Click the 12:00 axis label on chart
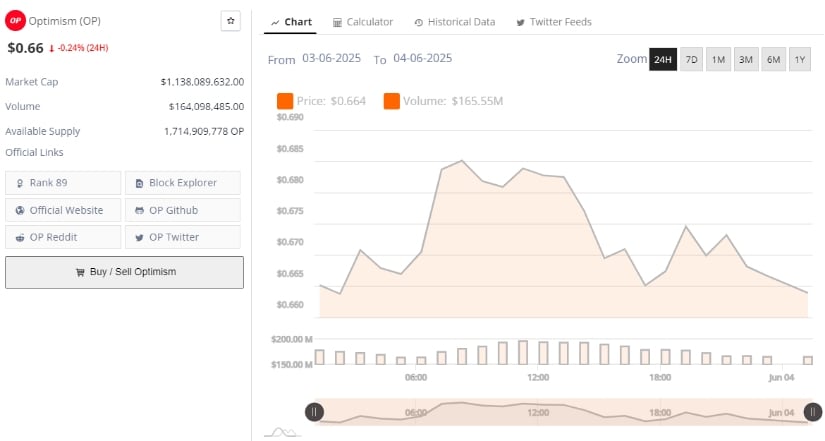 pos(538,377)
